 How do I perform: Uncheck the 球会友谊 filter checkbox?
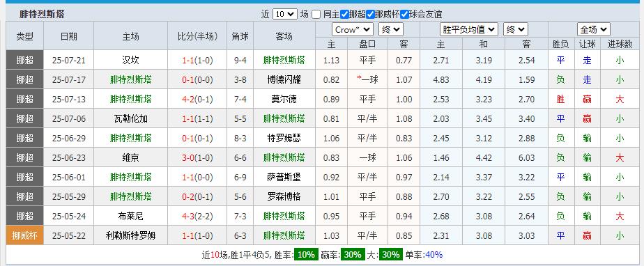404,15
